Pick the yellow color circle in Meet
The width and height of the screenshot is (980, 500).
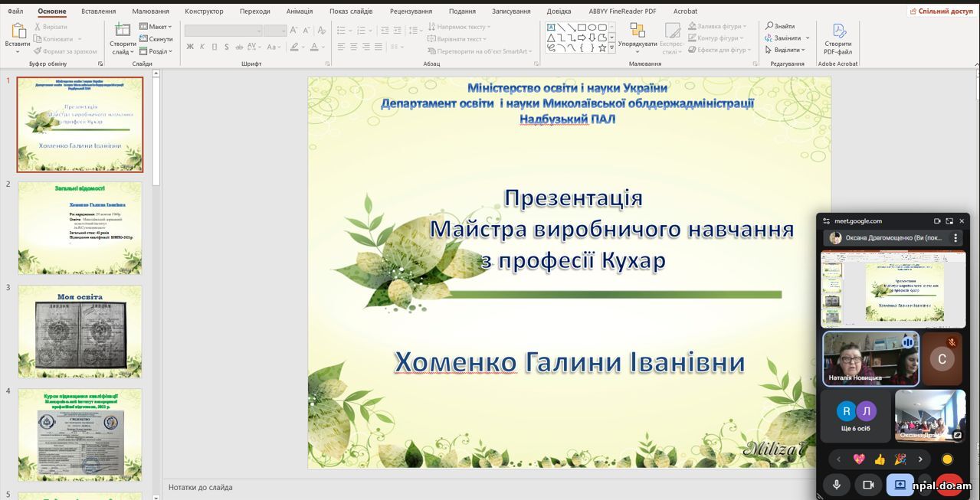pyautogui.click(x=947, y=459)
